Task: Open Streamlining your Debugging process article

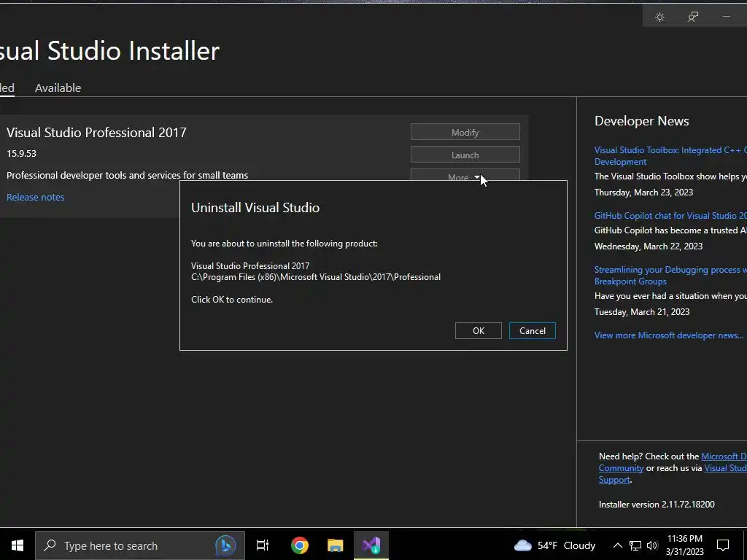Action: 670,275
